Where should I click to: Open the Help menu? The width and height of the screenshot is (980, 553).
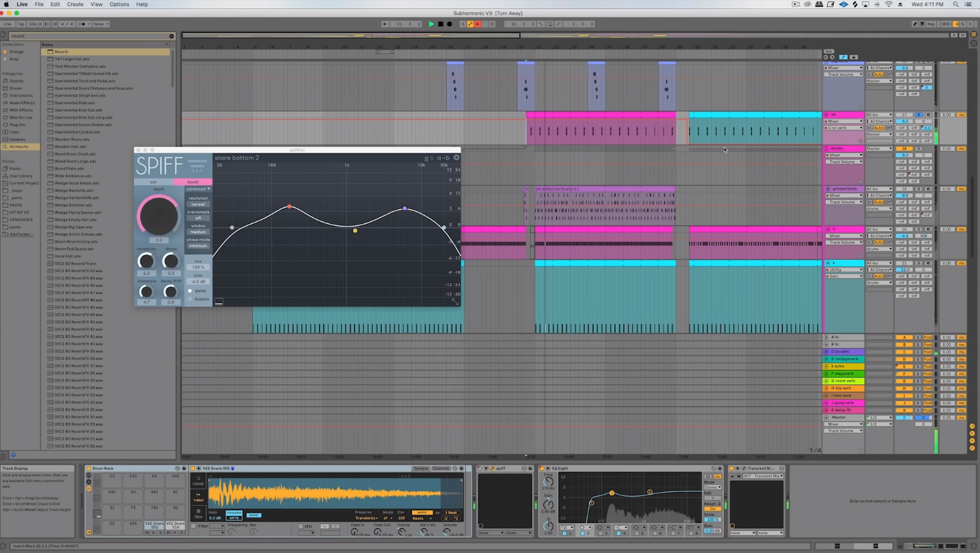pos(142,4)
